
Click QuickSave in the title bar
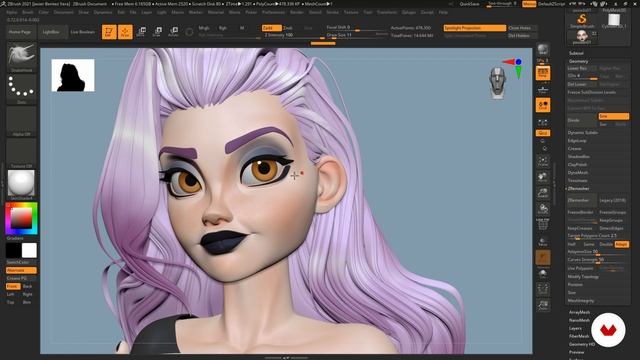tap(469, 4)
